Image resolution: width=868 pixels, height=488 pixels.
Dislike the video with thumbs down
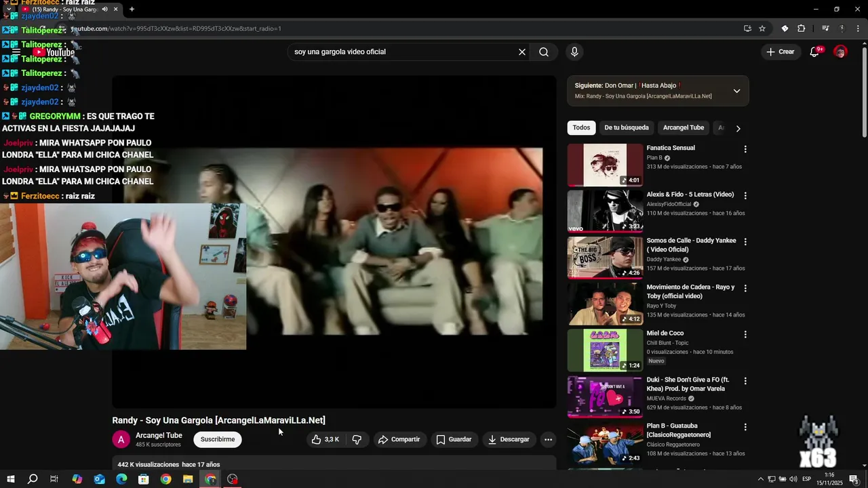click(357, 439)
